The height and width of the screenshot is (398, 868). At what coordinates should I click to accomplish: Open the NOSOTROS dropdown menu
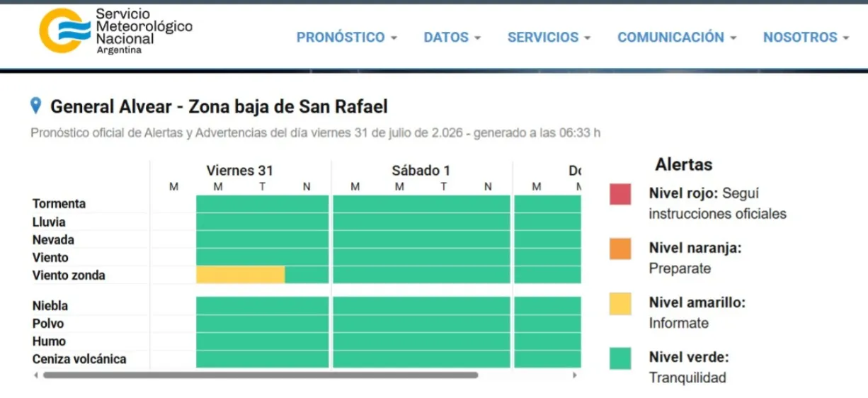[806, 38]
